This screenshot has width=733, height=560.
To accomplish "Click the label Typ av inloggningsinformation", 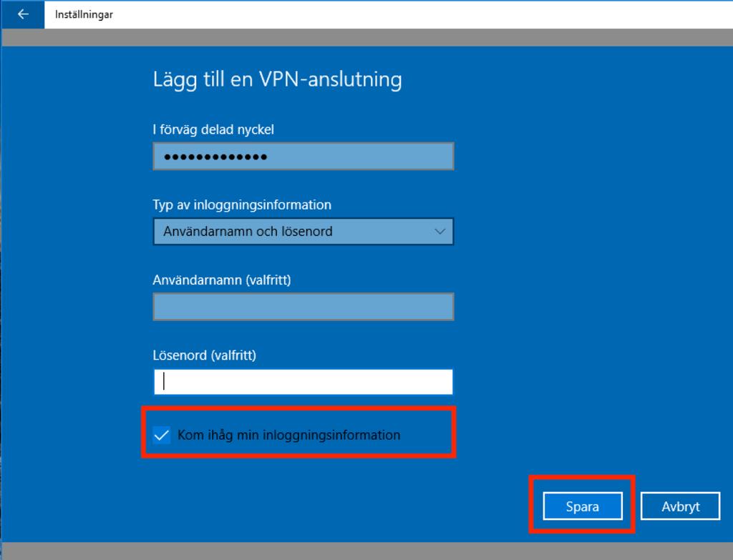I will [x=242, y=205].
